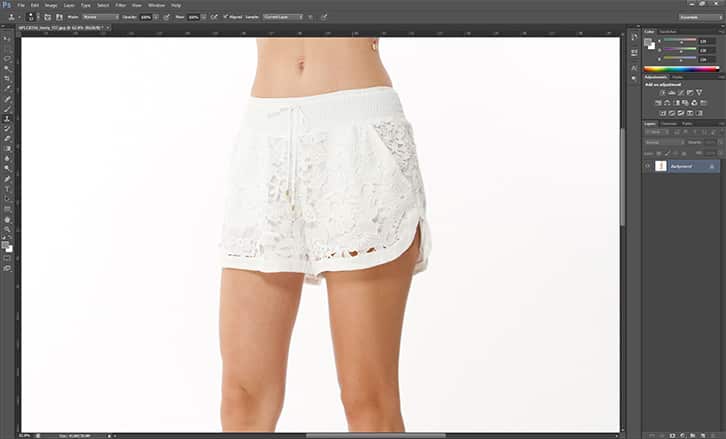The width and height of the screenshot is (726, 439).
Task: Change screen mode from the toolbox
Action: point(8,268)
